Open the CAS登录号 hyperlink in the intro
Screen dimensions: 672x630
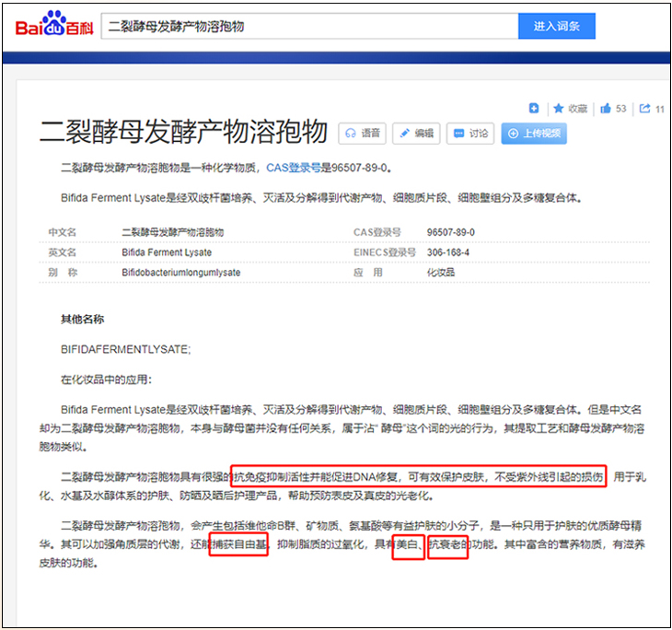coord(294,168)
